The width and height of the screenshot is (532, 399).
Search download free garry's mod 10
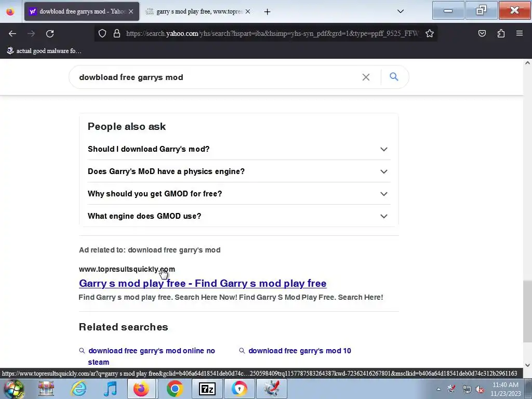(300, 351)
